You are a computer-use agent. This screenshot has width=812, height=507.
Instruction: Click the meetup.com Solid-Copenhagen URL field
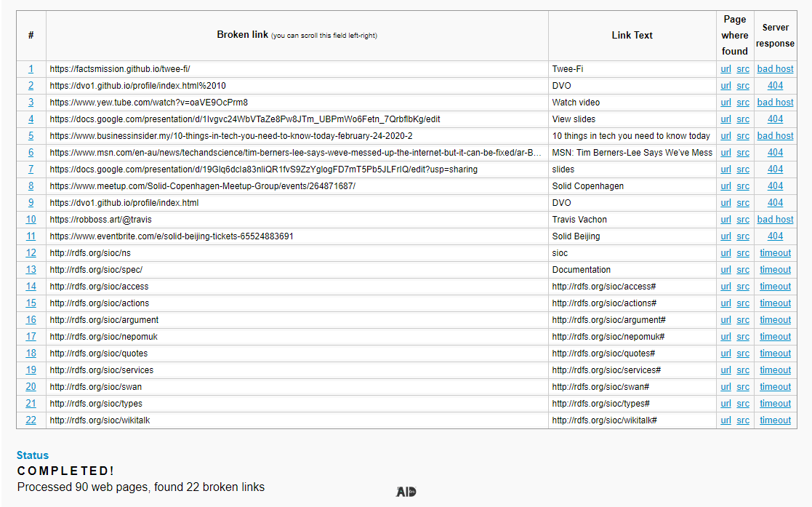pos(297,186)
